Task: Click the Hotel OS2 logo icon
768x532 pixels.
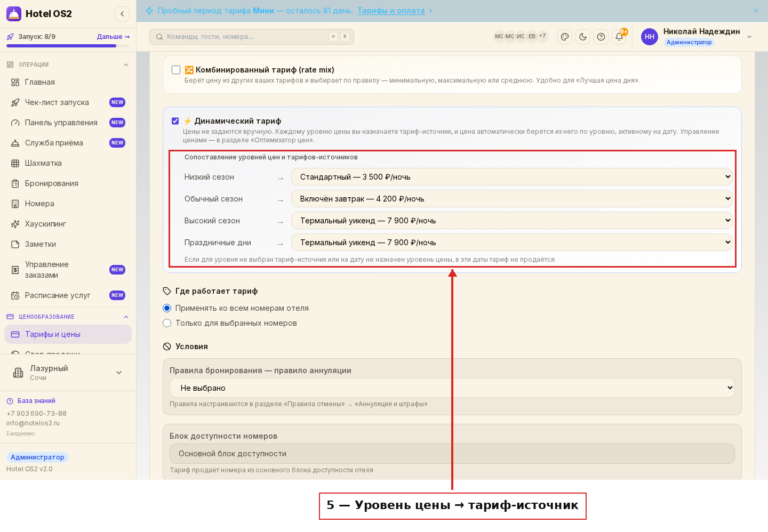Action: click(14, 14)
